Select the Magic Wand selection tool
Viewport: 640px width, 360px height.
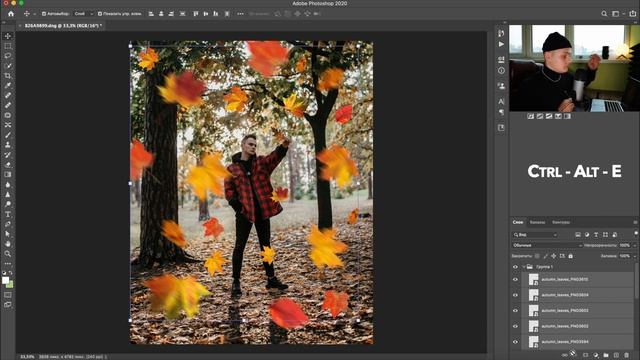pyautogui.click(x=8, y=66)
